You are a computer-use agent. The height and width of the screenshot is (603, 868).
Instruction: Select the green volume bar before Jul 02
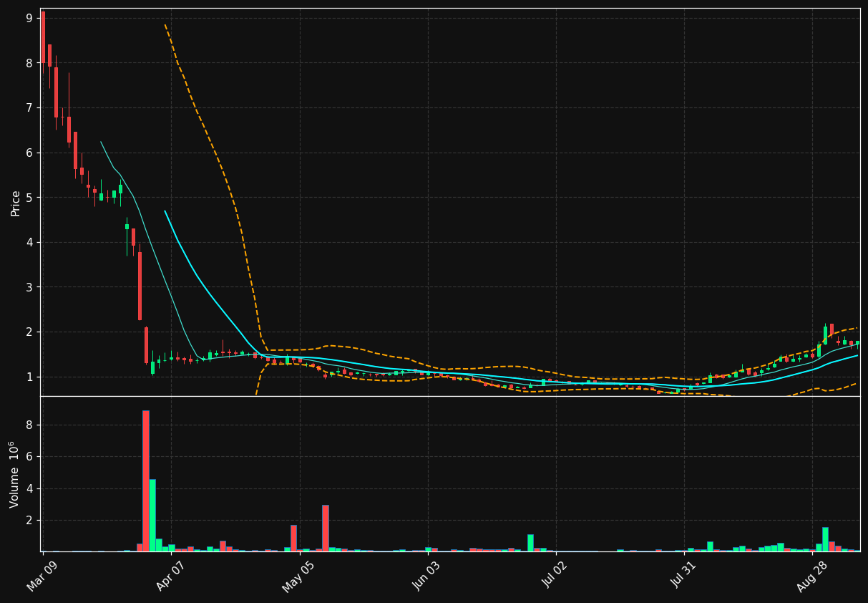[530, 543]
